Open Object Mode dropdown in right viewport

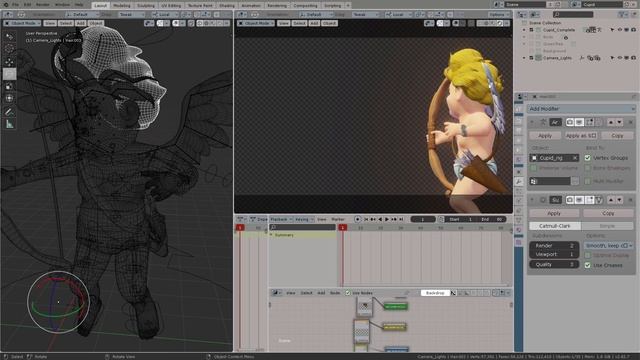256,23
